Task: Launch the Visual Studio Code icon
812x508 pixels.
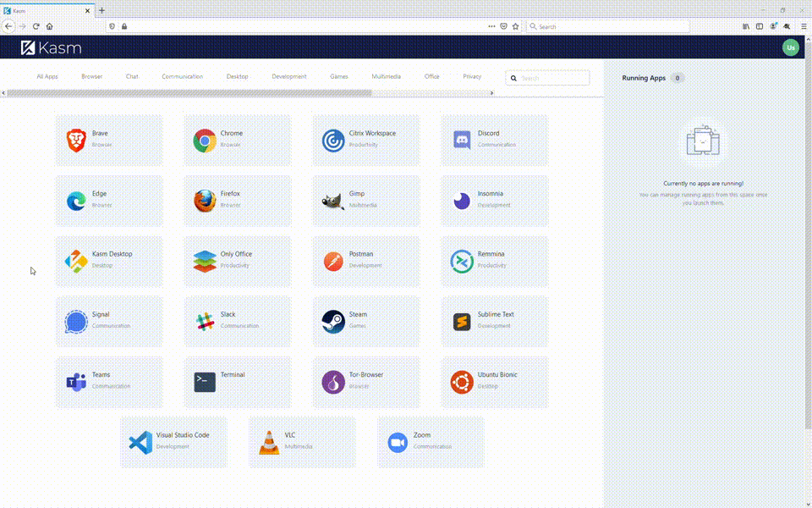Action: (x=140, y=442)
